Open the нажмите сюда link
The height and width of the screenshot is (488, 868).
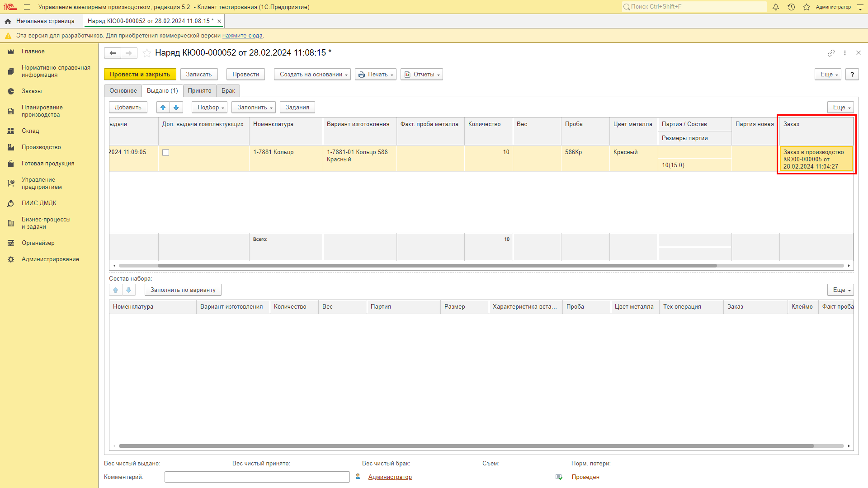tap(242, 36)
